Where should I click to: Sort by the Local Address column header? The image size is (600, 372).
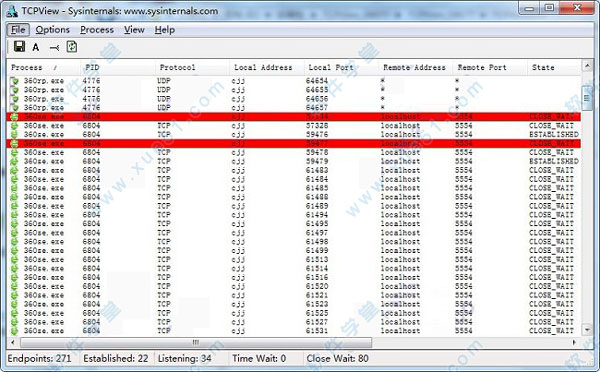pyautogui.click(x=266, y=67)
